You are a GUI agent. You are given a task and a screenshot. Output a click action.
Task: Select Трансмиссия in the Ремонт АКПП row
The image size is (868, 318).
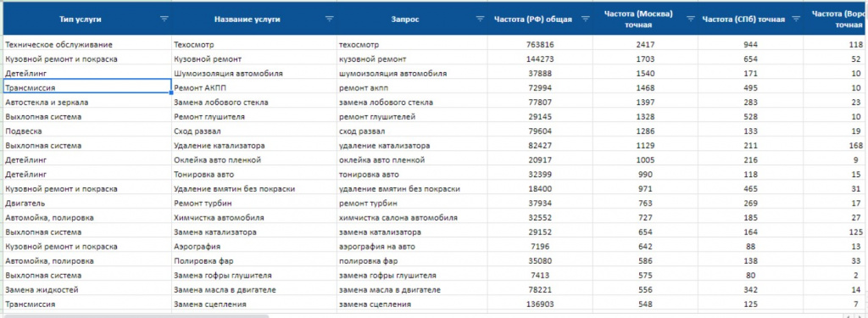tap(87, 87)
